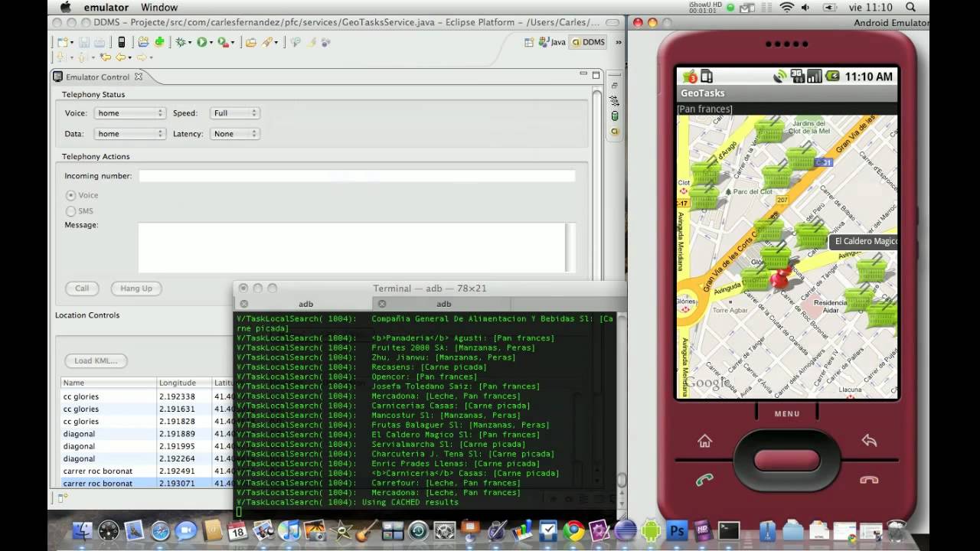980x551 pixels.
Task: Expand the Debug button dropdown arrow
Action: click(190, 43)
